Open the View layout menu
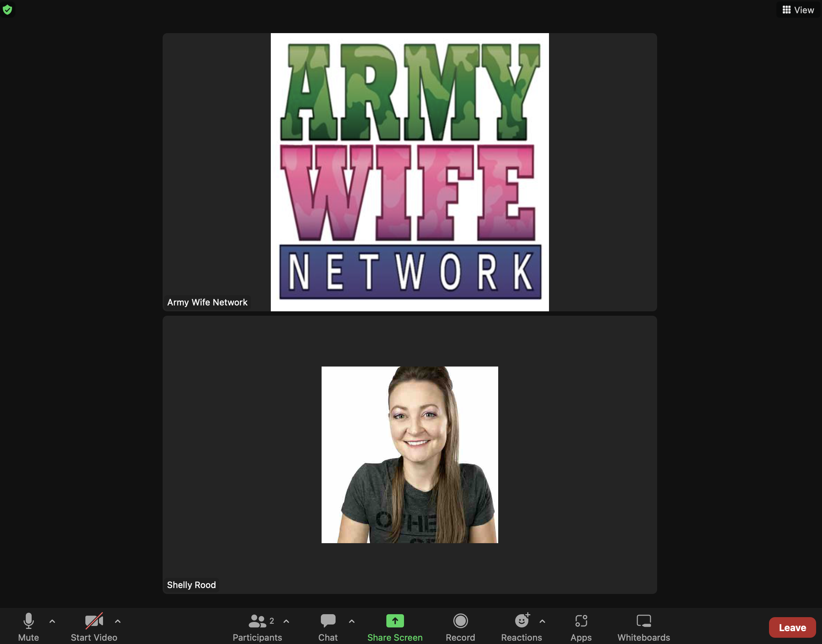 click(x=798, y=10)
